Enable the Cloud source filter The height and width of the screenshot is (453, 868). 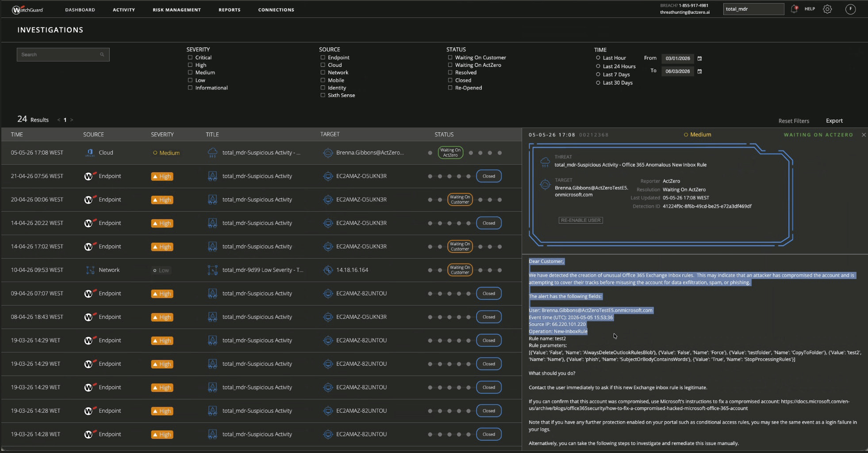point(323,65)
